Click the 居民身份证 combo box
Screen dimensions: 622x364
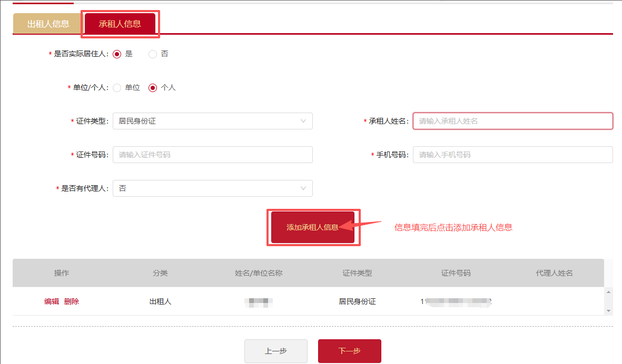pyautogui.click(x=213, y=121)
